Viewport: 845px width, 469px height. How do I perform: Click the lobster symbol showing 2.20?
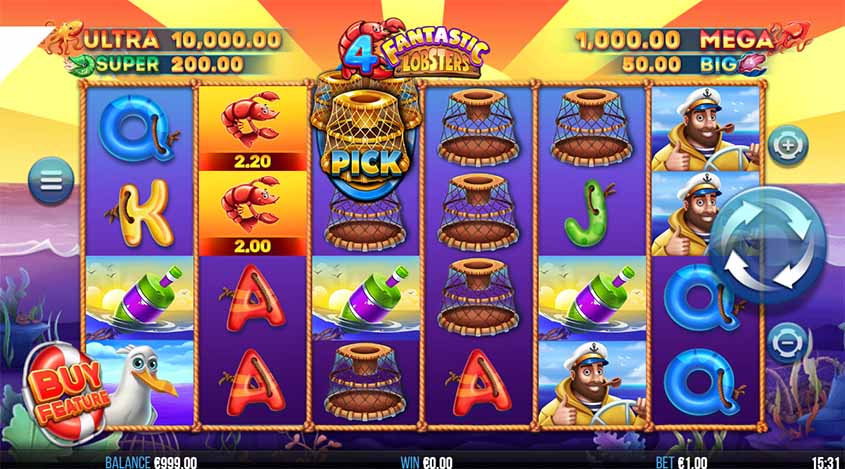tap(252, 129)
